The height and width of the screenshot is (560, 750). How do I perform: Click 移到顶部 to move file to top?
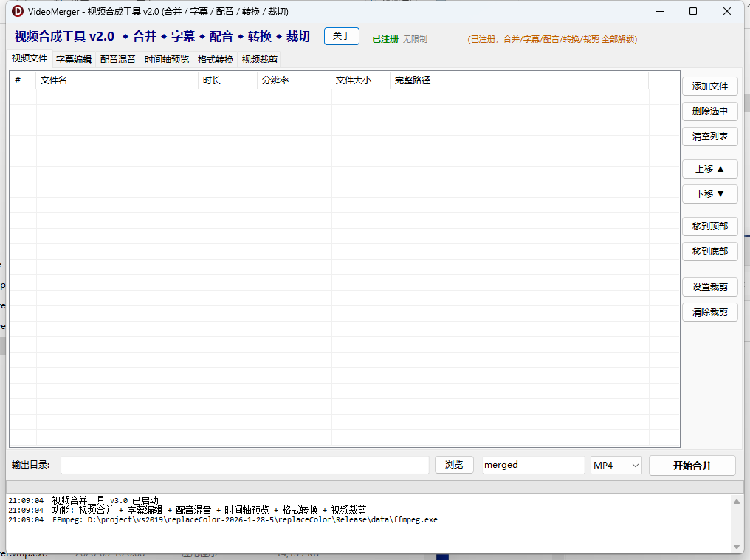coord(709,227)
